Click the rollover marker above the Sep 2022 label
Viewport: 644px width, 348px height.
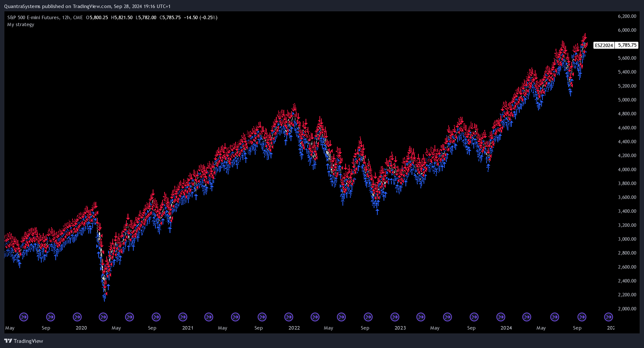pyautogui.click(x=368, y=317)
